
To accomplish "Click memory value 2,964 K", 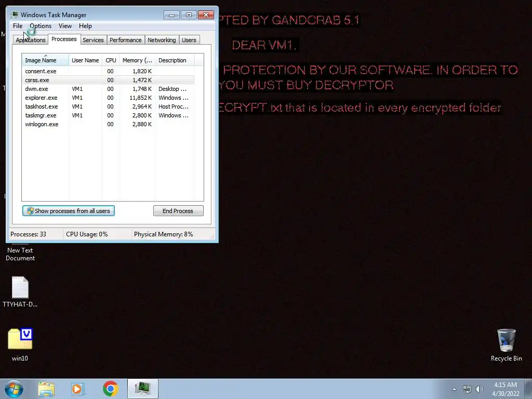I will click(x=142, y=107).
